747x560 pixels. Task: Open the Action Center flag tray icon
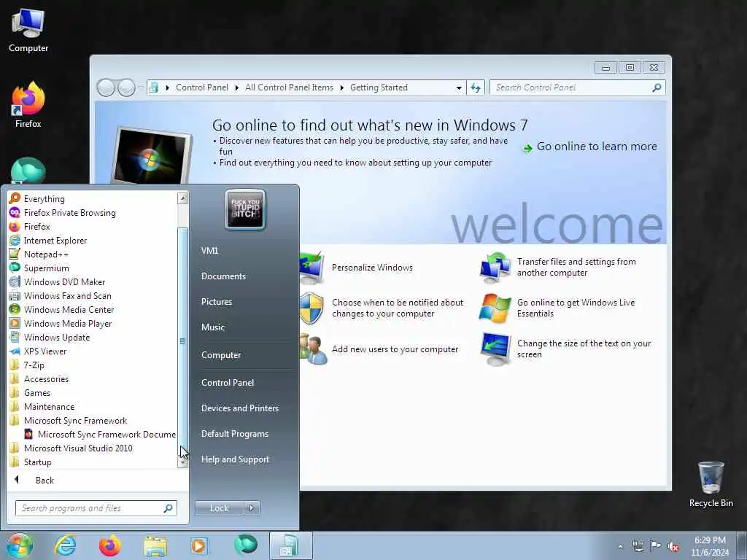click(x=656, y=545)
